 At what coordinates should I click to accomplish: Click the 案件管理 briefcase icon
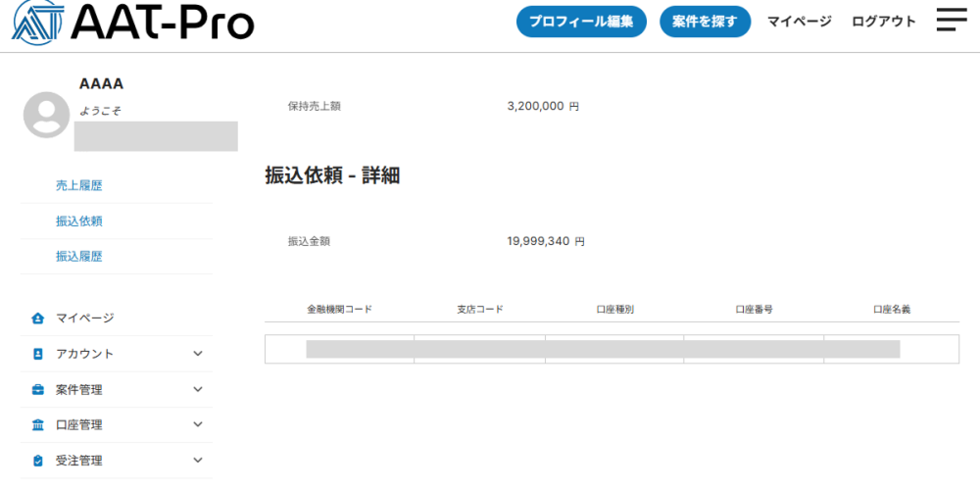point(38,390)
